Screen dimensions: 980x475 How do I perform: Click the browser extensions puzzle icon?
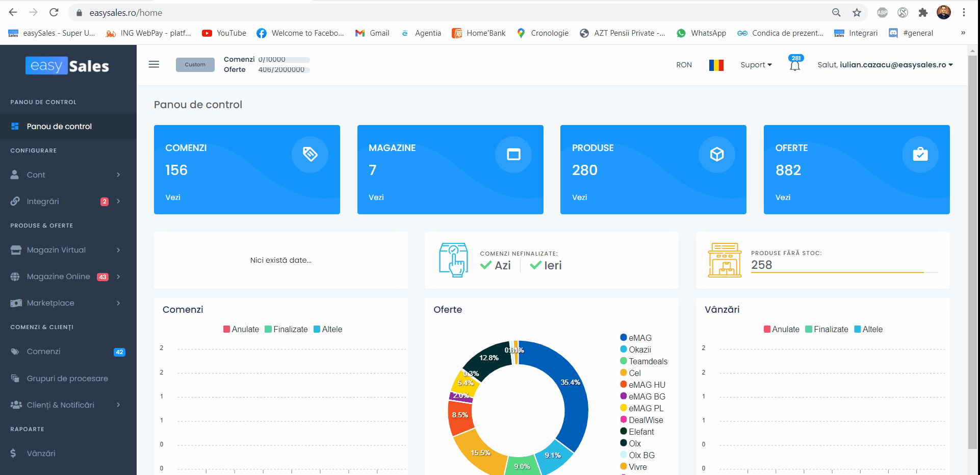pyautogui.click(x=923, y=13)
